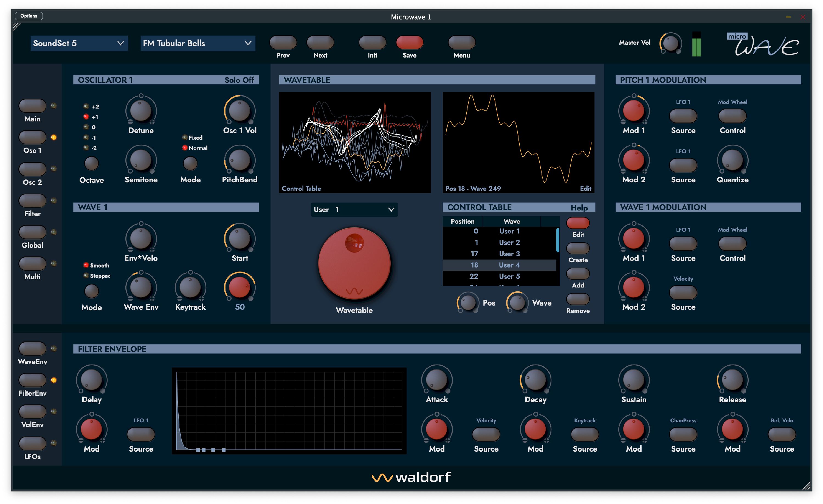Click the Wave 1 Keytrack knob
This screenshot has height=504, width=823.
(x=190, y=287)
